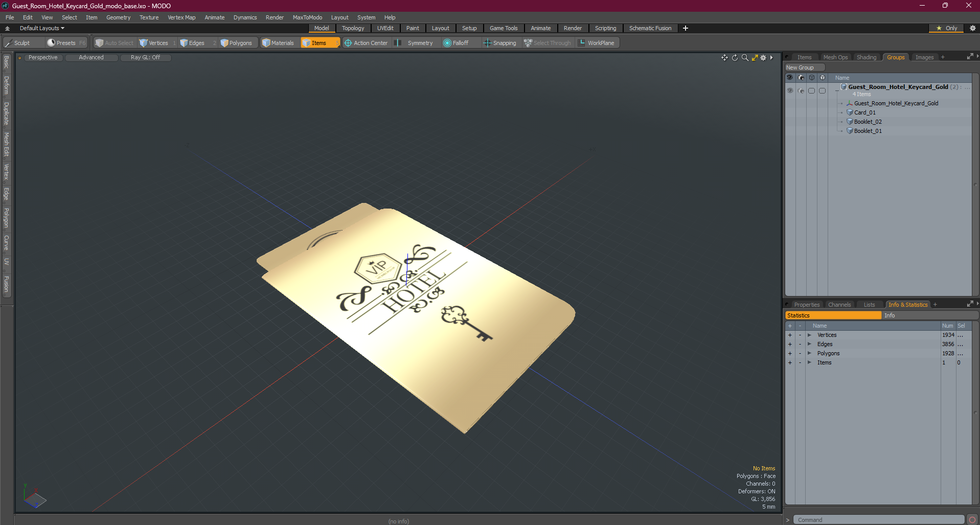The width and height of the screenshot is (980, 525).
Task: Open the Geometry menu
Action: [x=118, y=17]
